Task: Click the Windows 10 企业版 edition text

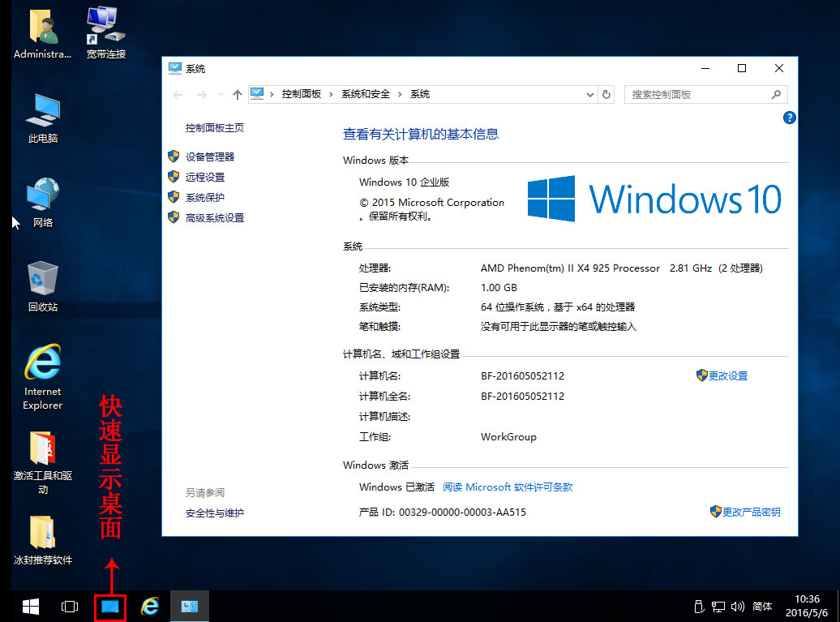Action: 404,182
